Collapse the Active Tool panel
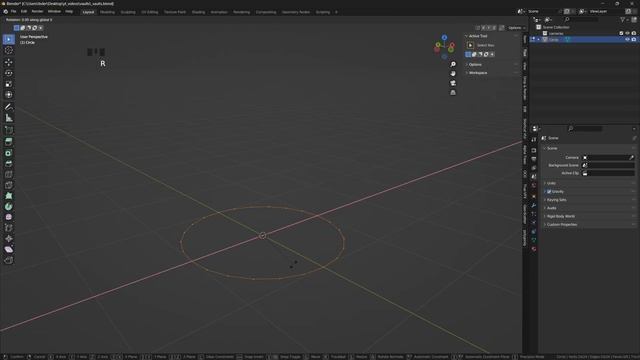640x360 pixels. tap(491, 36)
